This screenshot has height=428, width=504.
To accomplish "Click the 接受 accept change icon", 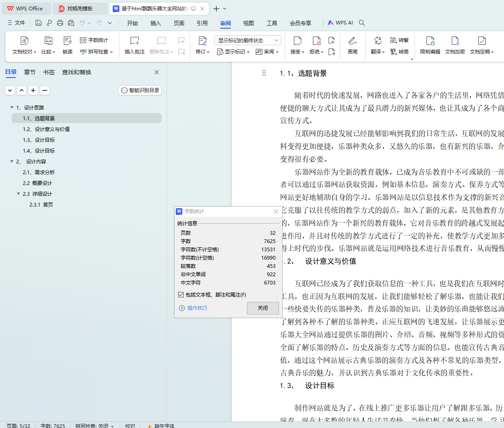I will coord(298,41).
